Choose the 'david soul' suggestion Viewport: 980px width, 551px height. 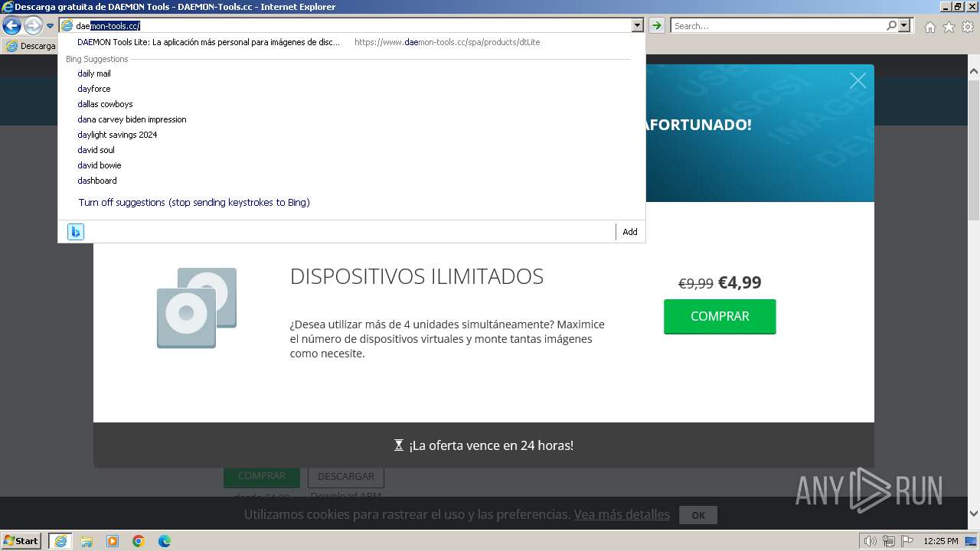point(96,150)
